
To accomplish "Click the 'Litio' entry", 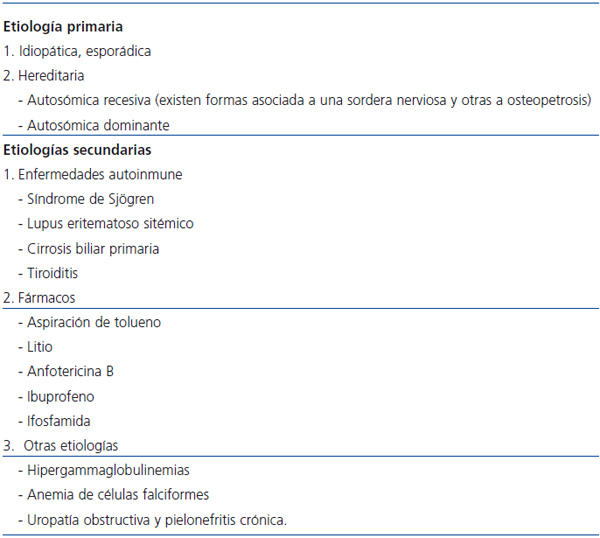I will 39,346.
